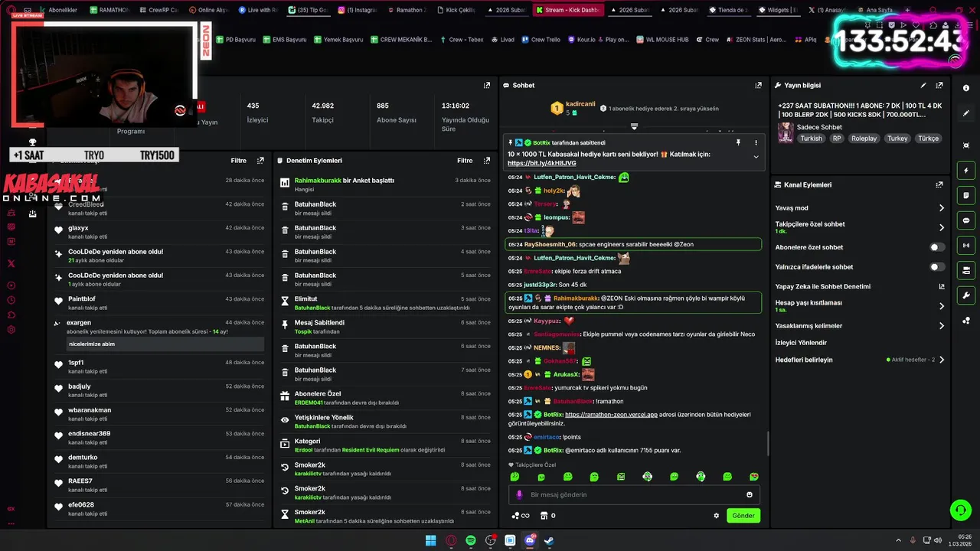The width and height of the screenshot is (980, 551).
Task: Open Filtre in Denetim Eylemleri panel
Action: click(x=465, y=161)
